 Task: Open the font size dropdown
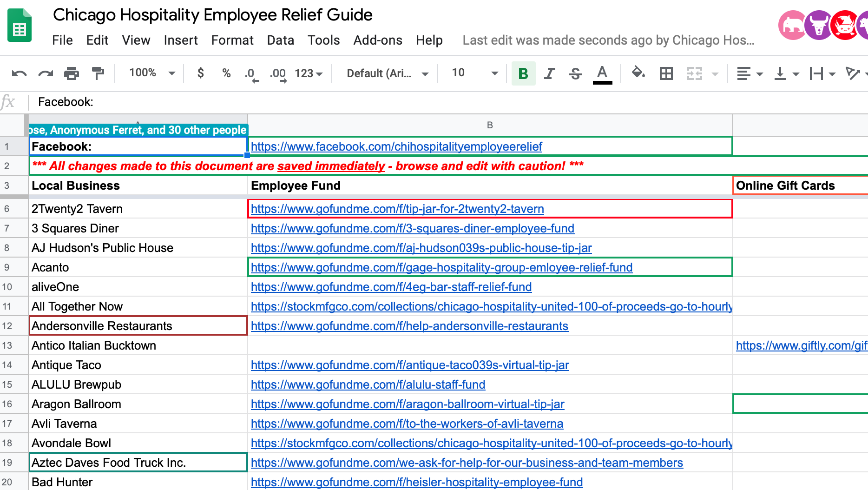coord(474,73)
